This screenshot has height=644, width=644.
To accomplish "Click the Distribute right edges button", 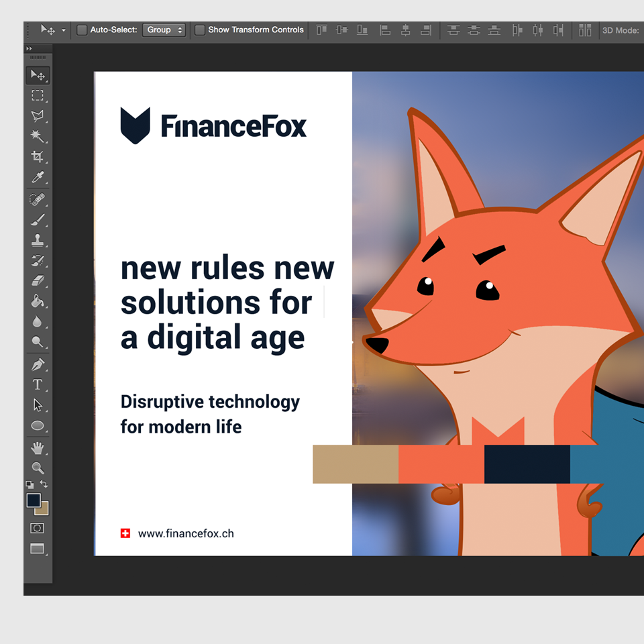I will (x=558, y=30).
